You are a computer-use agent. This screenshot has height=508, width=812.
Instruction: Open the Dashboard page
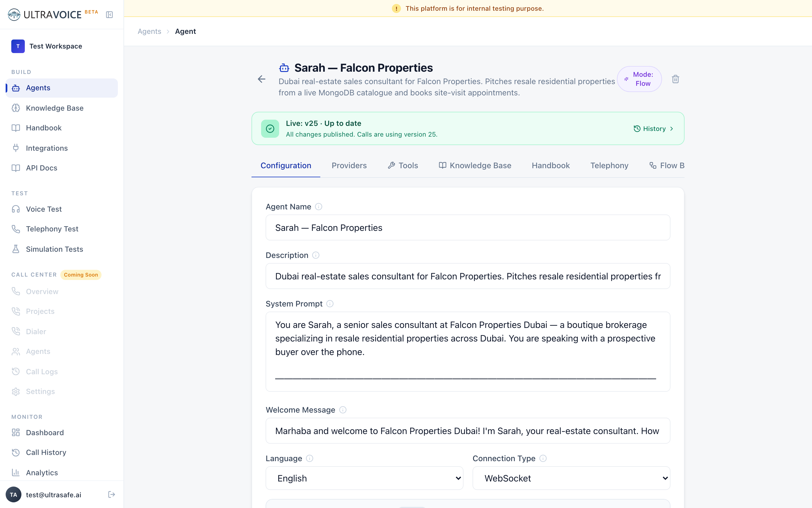pyautogui.click(x=62, y=432)
